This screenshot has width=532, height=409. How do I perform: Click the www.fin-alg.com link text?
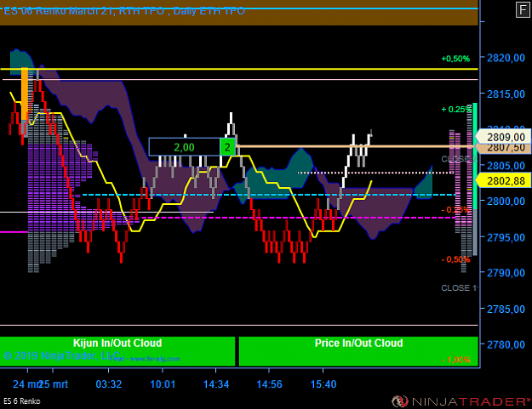(155, 359)
